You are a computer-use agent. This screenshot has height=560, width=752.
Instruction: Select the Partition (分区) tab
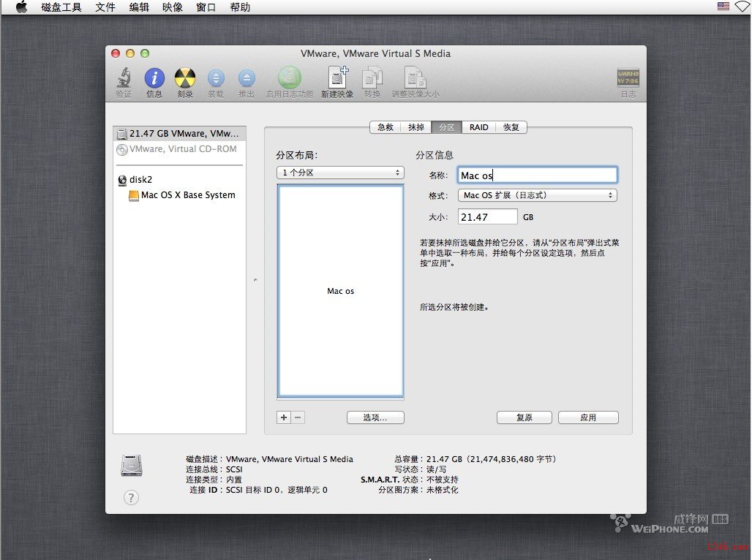coord(446,127)
